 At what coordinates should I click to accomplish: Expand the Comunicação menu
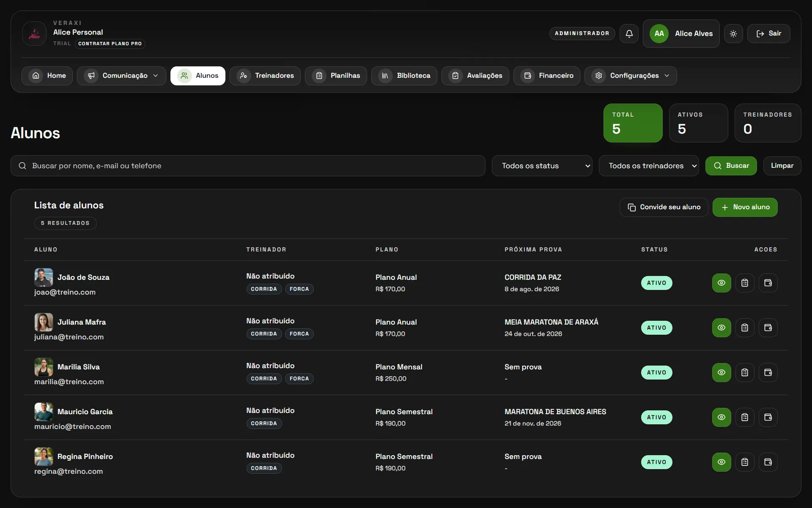[x=121, y=76]
